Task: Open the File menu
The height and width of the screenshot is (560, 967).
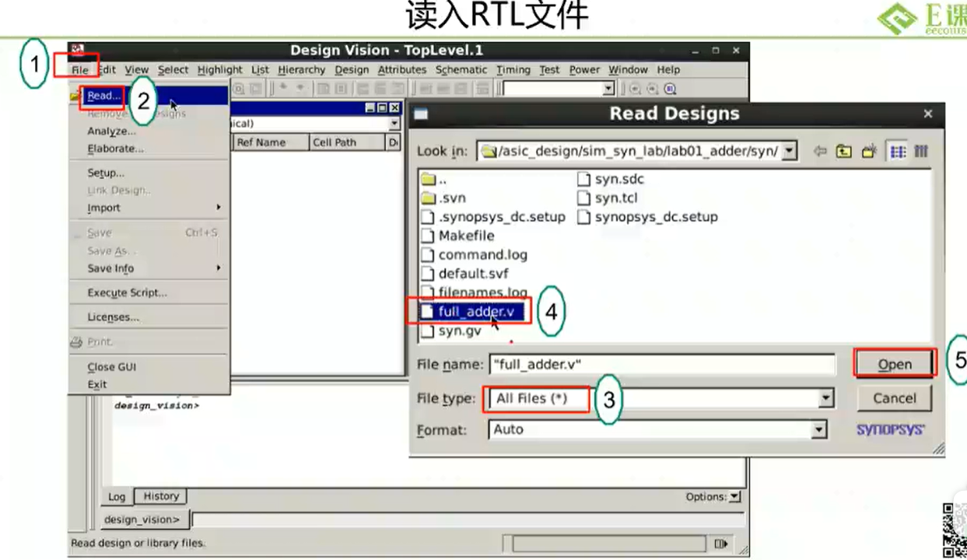Action: pyautogui.click(x=80, y=70)
